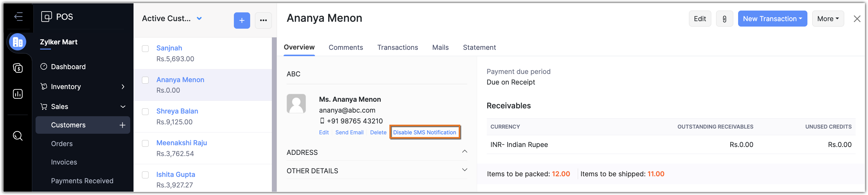Open the Active Customers filter dropdown

199,18
